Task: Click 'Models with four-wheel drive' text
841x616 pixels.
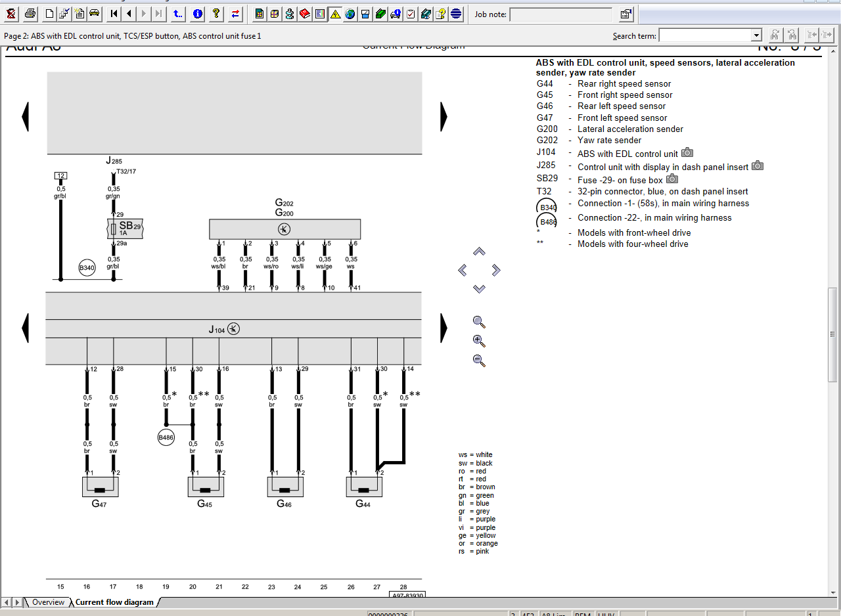Action: point(633,244)
